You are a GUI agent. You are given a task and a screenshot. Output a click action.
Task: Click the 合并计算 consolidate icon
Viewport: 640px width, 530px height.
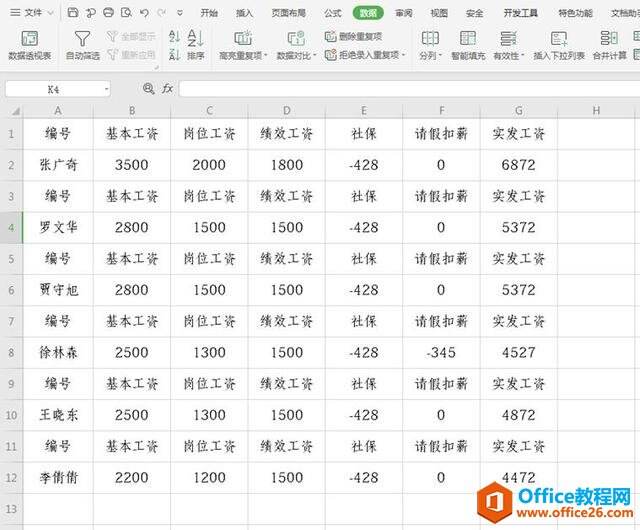[x=609, y=38]
